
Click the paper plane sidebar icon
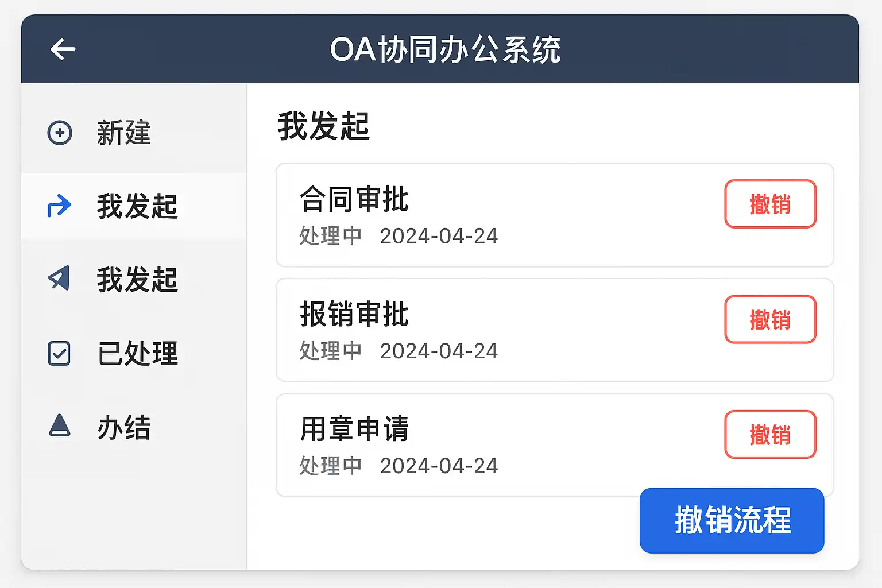[59, 278]
